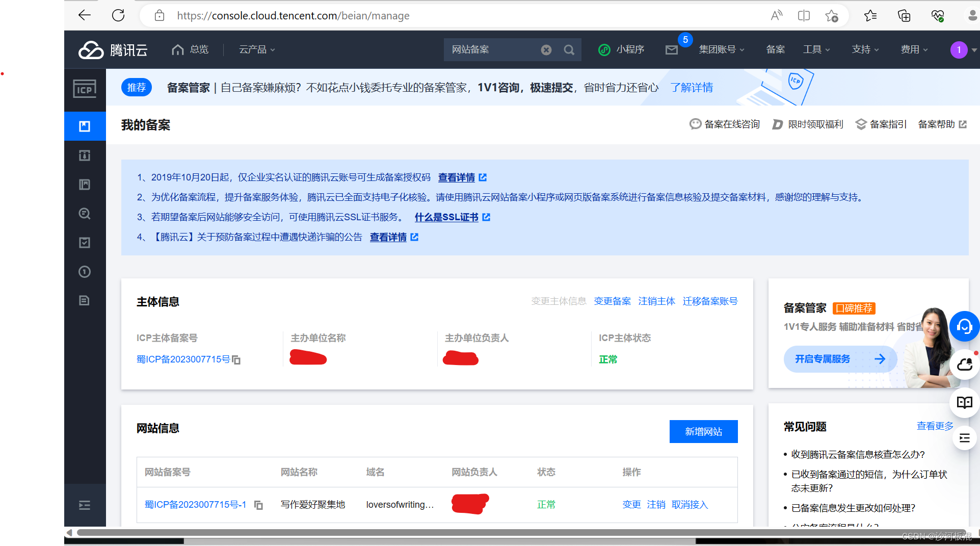980x546 pixels.
Task: Click 新增网站 button
Action: [704, 432]
